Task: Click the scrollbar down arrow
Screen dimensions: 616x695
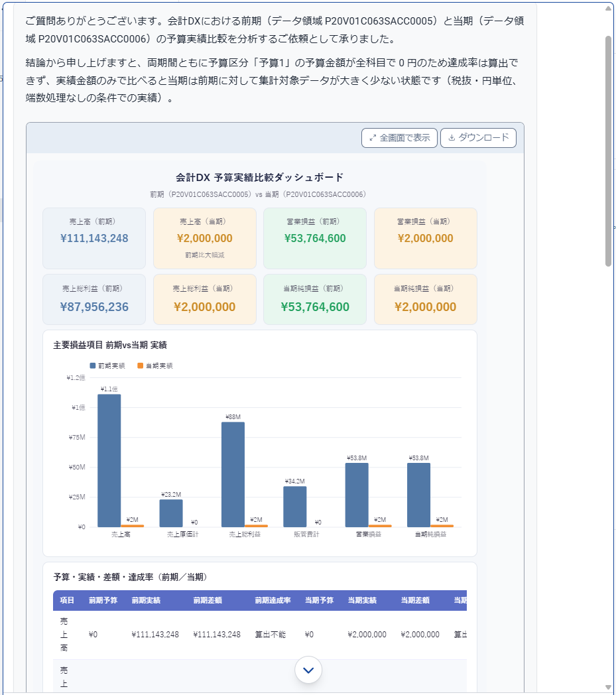Action: [x=609, y=687]
